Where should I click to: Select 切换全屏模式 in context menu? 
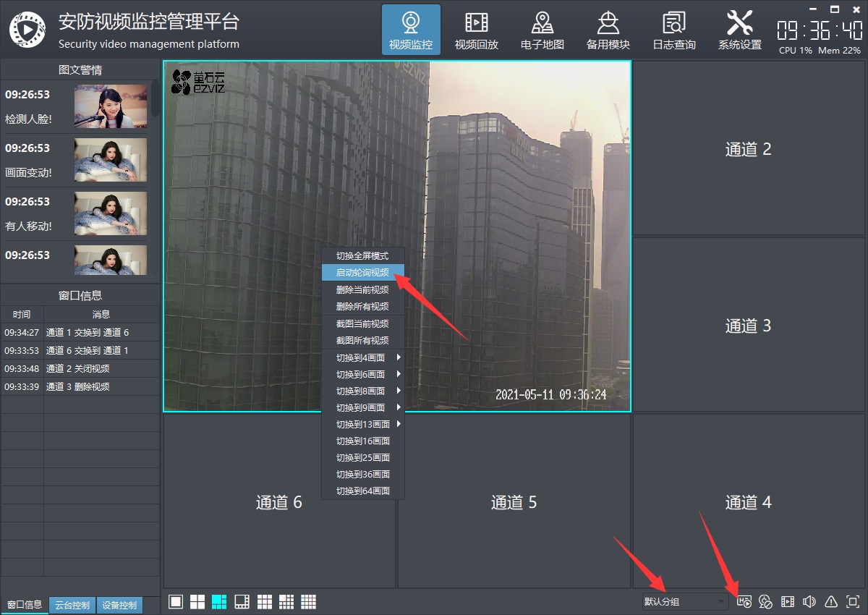(x=362, y=256)
